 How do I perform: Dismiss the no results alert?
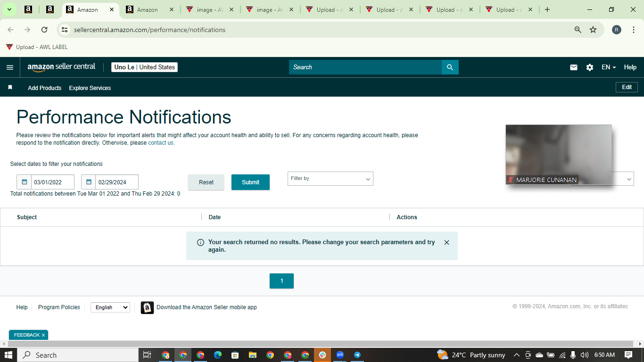447,242
